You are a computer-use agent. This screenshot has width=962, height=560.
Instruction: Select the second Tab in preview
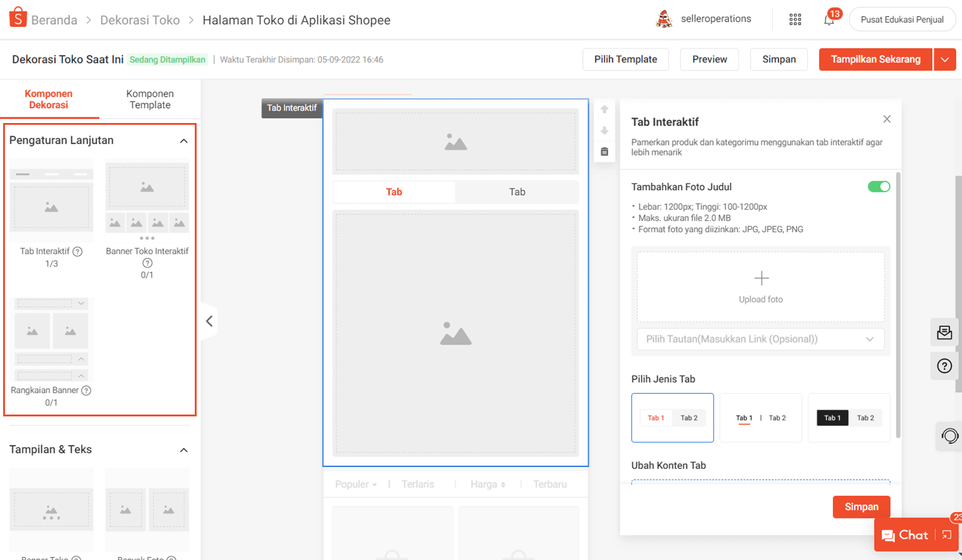517,192
